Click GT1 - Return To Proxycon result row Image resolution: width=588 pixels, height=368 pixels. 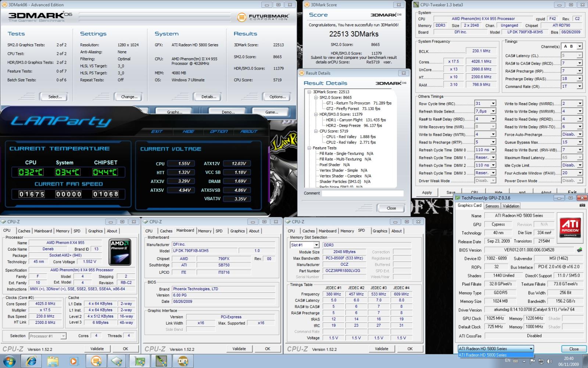(358, 103)
